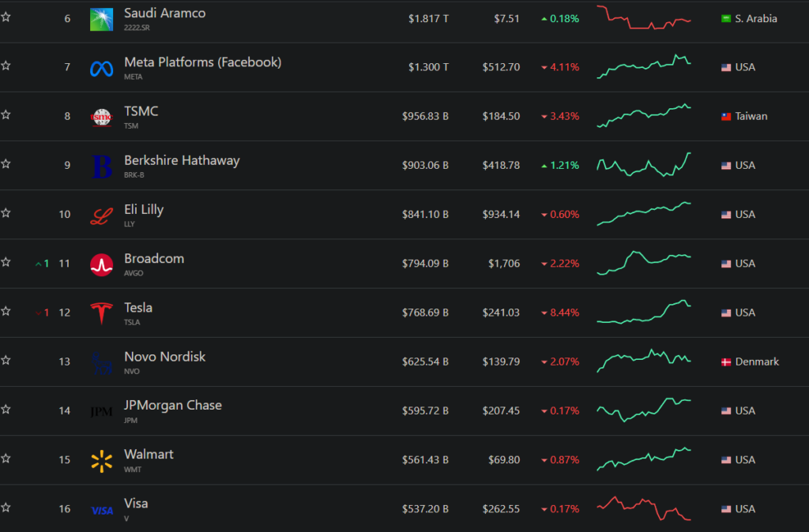This screenshot has height=532, width=809.
Task: Click the $69.80 Walmart share price
Action: (x=504, y=460)
